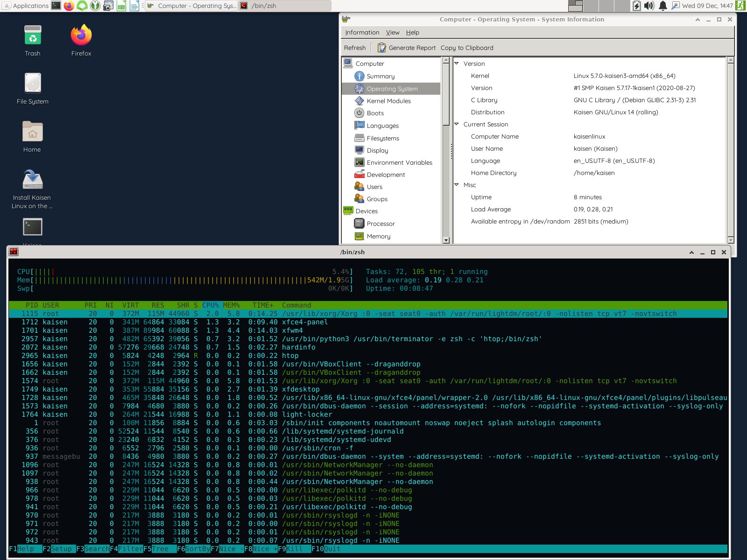Click Copy to Clipboard

tap(466, 47)
